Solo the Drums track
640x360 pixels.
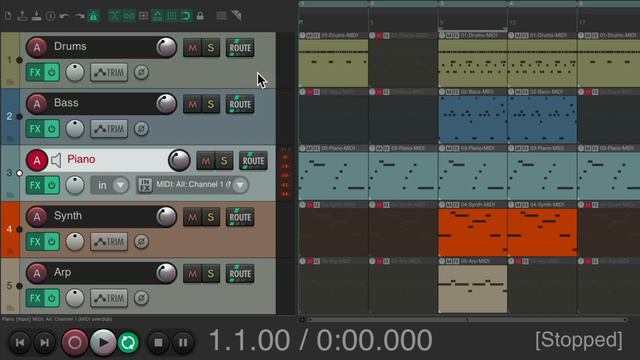(x=211, y=48)
